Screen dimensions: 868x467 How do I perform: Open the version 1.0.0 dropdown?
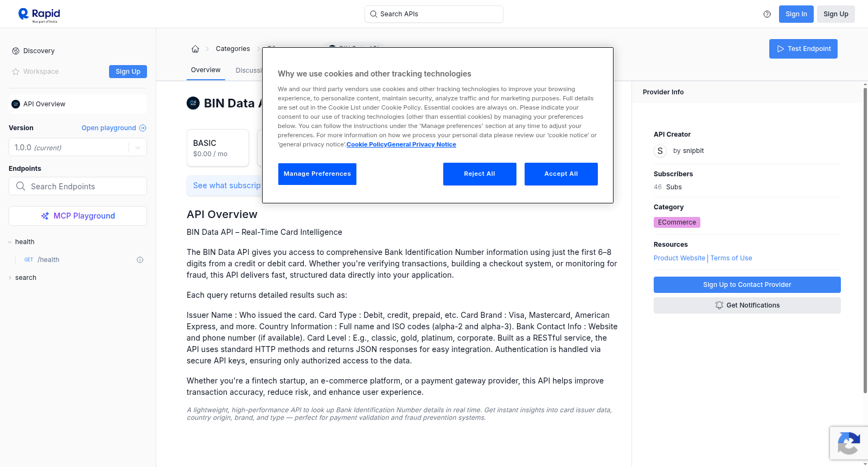(x=78, y=148)
